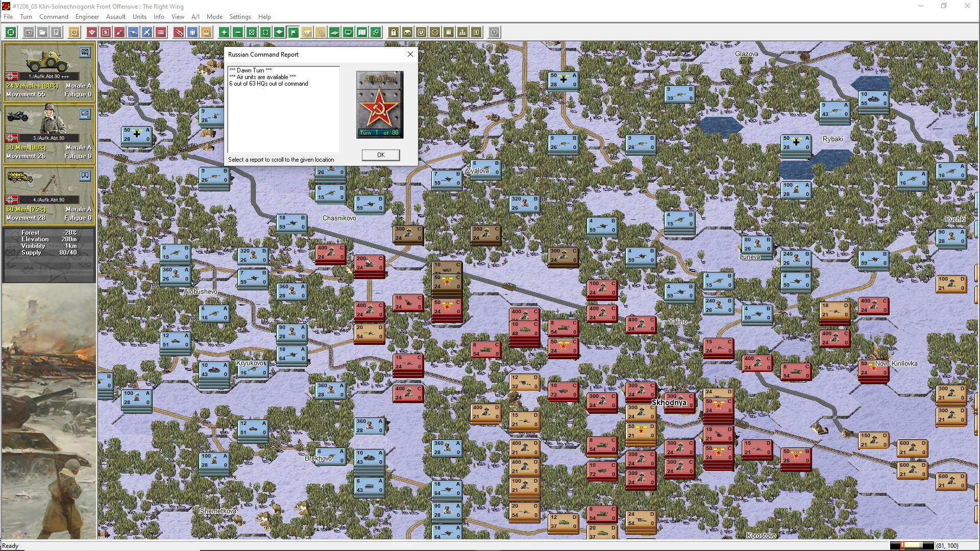Select the HQs out of command report line

[268, 84]
